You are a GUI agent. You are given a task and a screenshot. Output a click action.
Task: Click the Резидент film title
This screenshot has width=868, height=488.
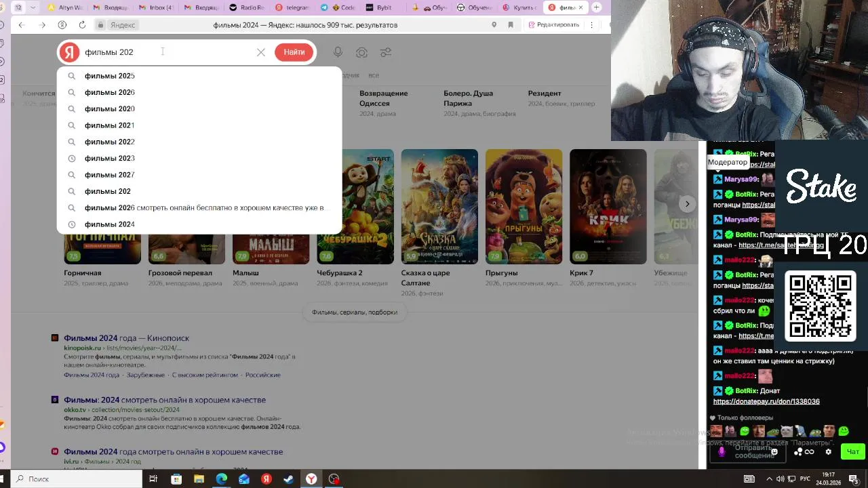(x=545, y=94)
